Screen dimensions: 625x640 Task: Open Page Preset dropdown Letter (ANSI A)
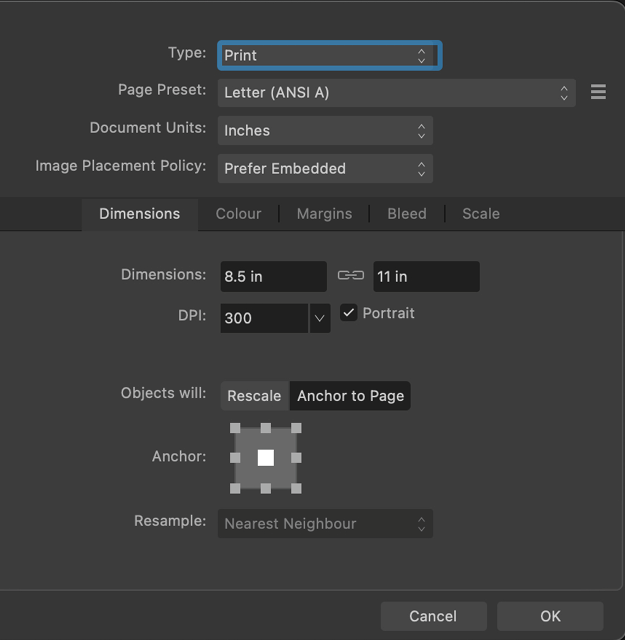point(396,93)
